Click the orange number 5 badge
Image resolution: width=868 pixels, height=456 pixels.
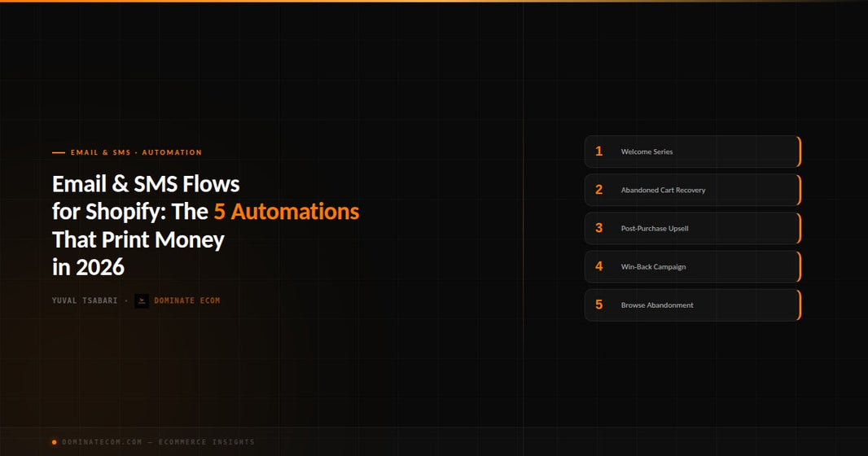tap(598, 305)
